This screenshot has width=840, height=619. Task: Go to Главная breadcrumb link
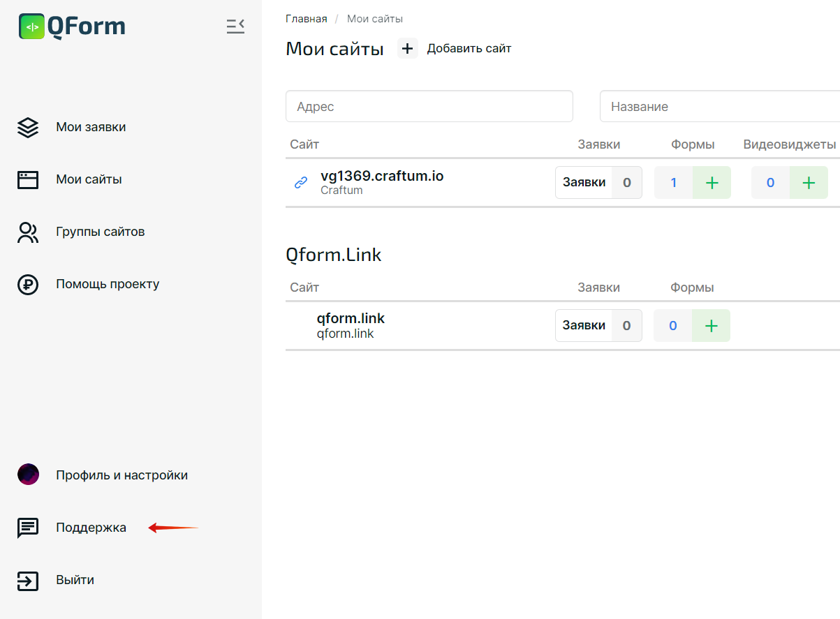tap(307, 19)
